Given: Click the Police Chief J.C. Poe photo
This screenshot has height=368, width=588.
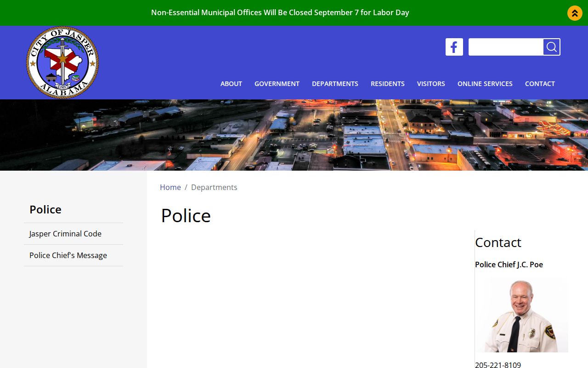Looking at the screenshot, I should [521, 315].
